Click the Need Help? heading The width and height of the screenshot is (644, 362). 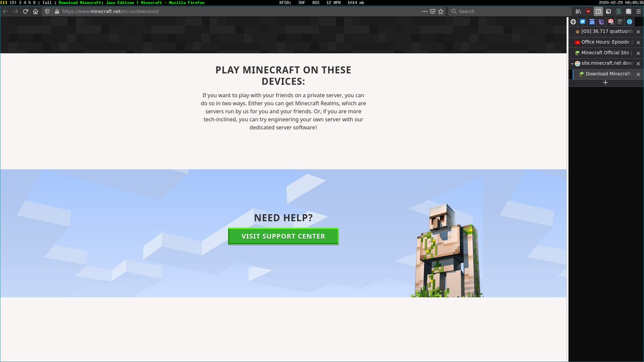[283, 218]
